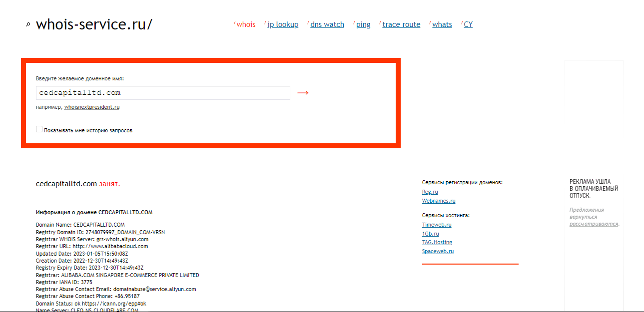Screen dimensions: 644x312
Task: Click the 1Gb.ru hosting link
Action: click(x=430, y=234)
